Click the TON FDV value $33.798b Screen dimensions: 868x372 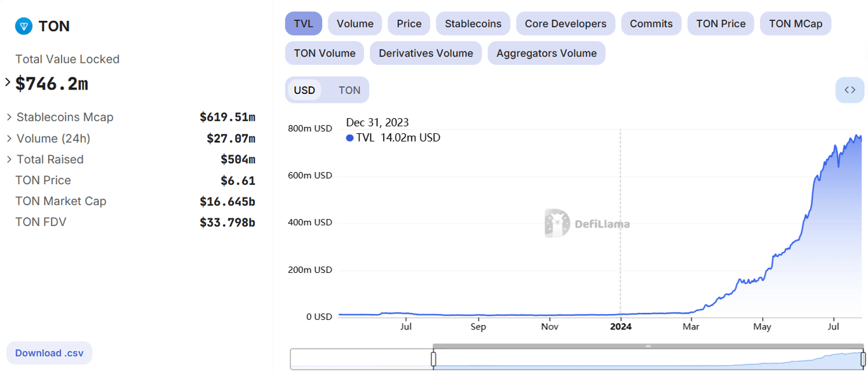pyautogui.click(x=227, y=222)
